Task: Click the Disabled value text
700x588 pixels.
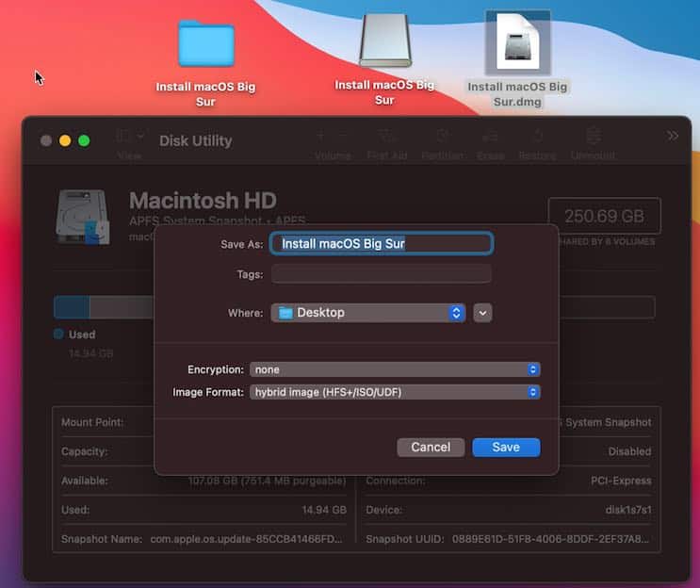Action: [629, 451]
